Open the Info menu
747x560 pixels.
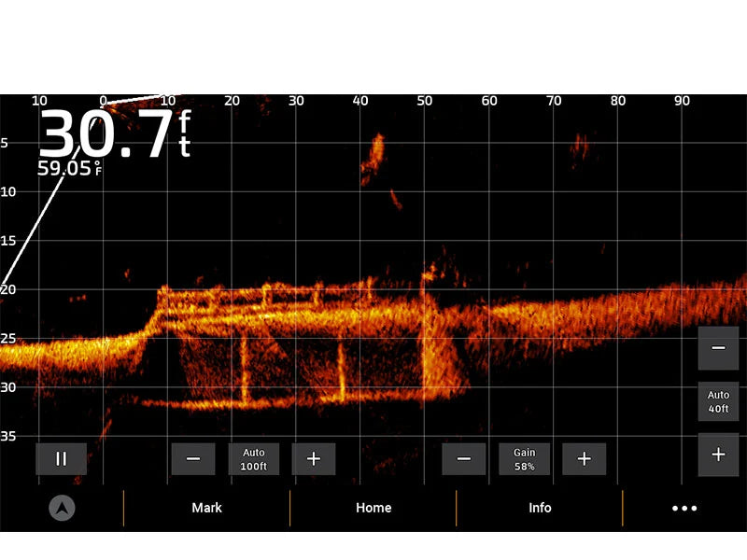click(540, 508)
